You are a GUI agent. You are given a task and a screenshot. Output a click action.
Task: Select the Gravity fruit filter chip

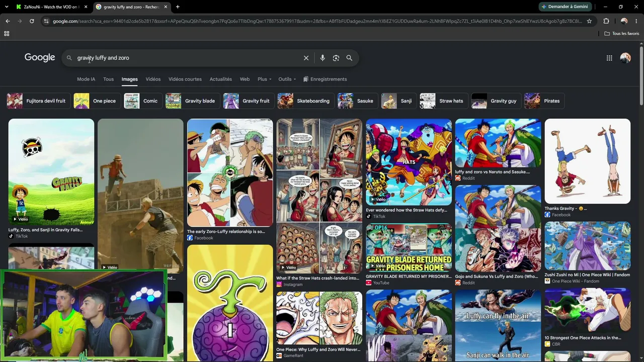(248, 101)
